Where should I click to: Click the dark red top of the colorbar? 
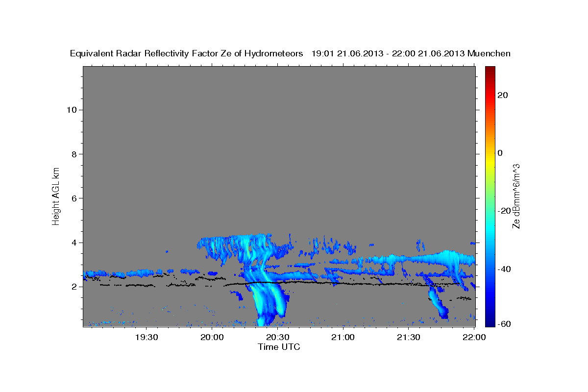490,70
